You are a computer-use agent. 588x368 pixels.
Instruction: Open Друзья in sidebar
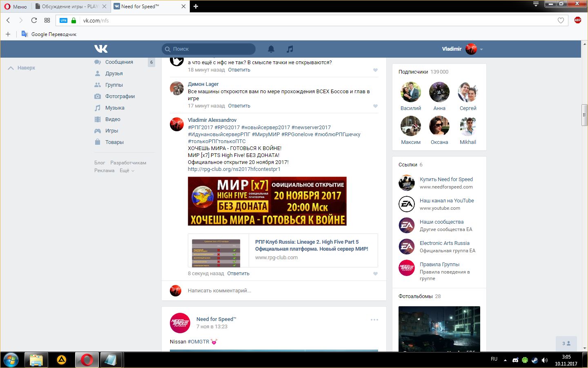click(114, 74)
